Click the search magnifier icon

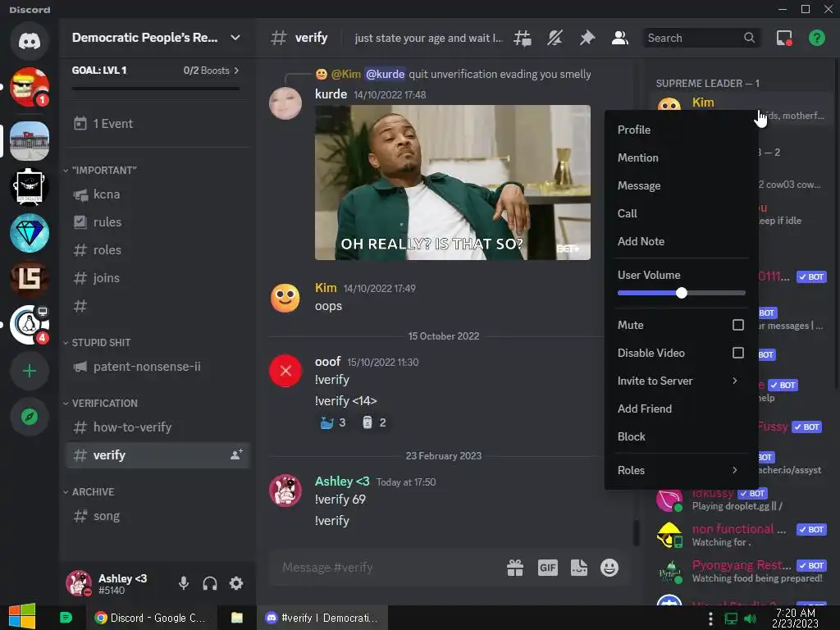pos(749,38)
